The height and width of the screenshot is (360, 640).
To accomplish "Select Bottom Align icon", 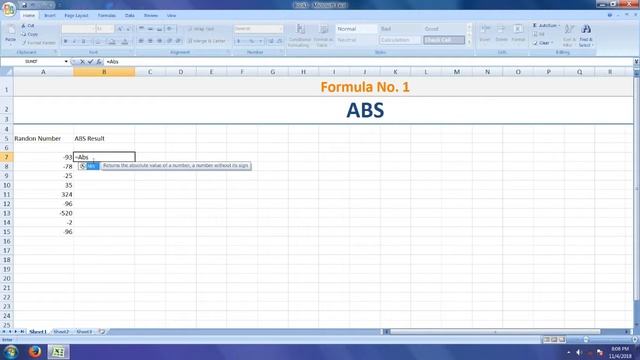I will pos(160,29).
